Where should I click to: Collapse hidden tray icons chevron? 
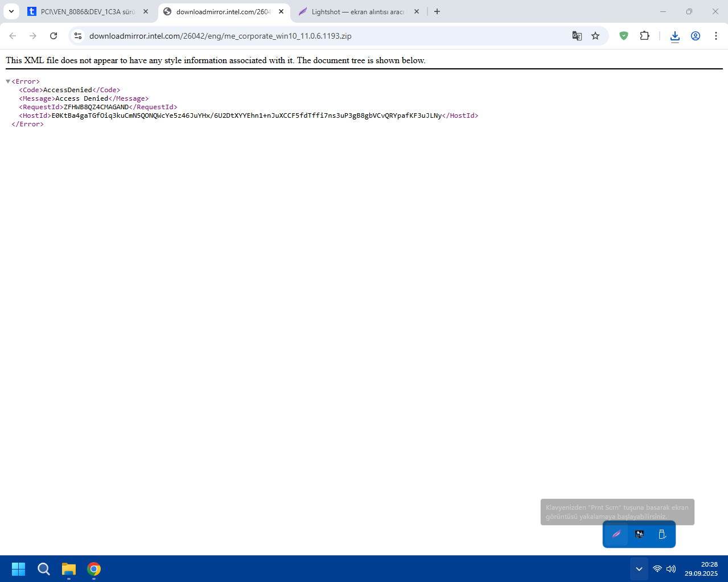(639, 569)
